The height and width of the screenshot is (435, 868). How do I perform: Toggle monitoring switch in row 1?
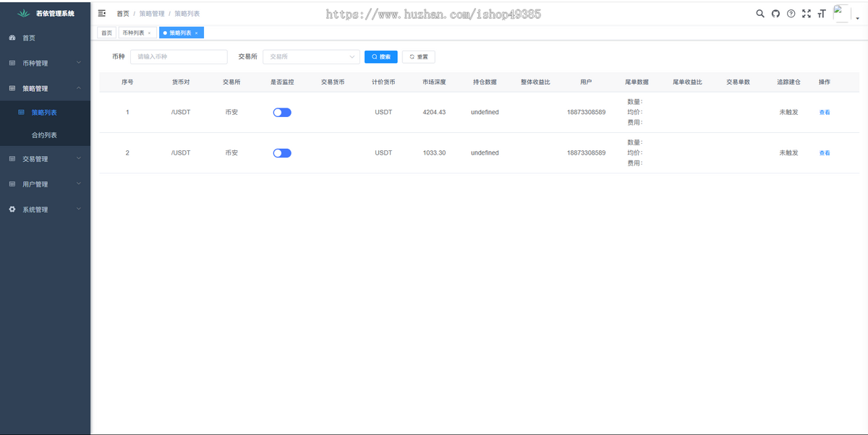click(x=282, y=113)
